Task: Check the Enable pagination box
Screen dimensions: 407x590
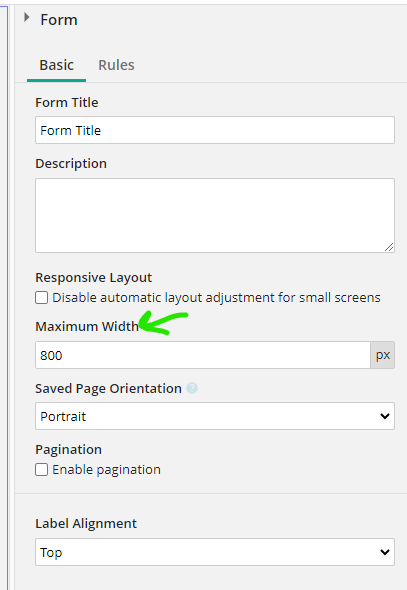Action: point(41,470)
